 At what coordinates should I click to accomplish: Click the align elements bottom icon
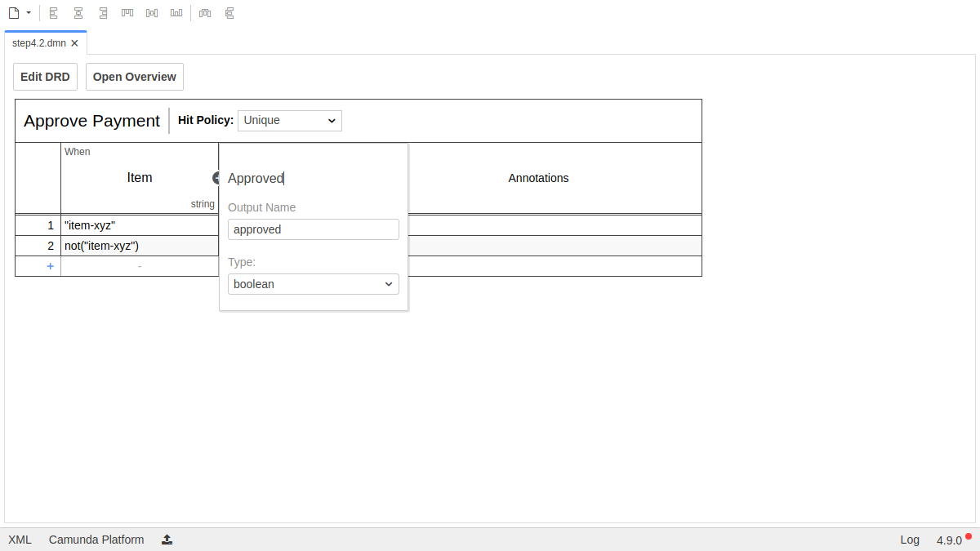[176, 13]
